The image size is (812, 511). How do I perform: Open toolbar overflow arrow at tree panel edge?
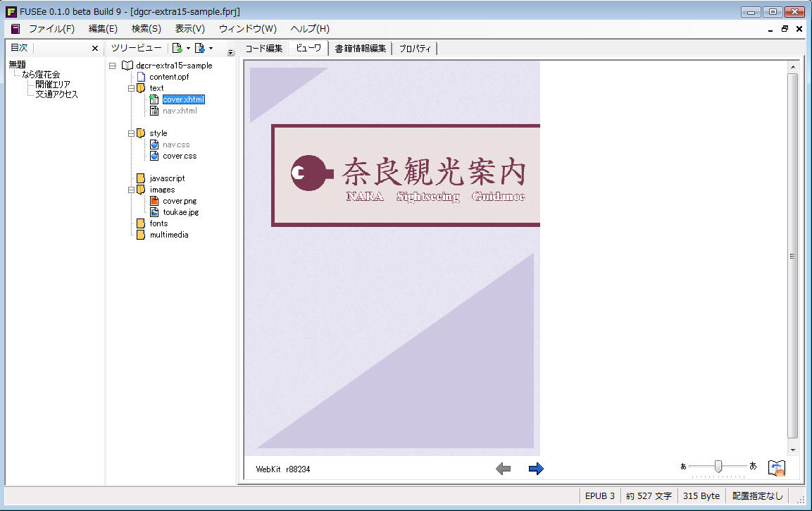[x=231, y=52]
